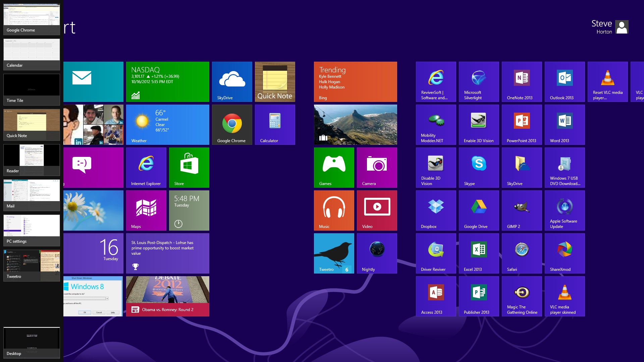Launch the SkyDrive cloud tile
Viewport: 644px width, 362px height.
coord(232,82)
